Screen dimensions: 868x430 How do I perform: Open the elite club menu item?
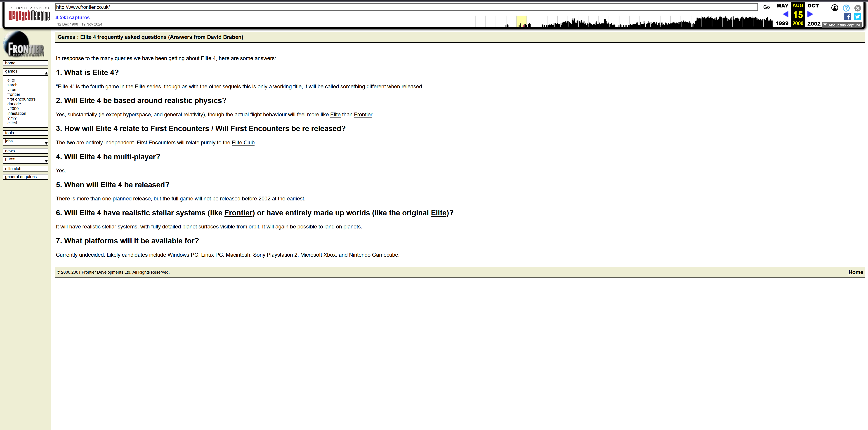pos(26,169)
